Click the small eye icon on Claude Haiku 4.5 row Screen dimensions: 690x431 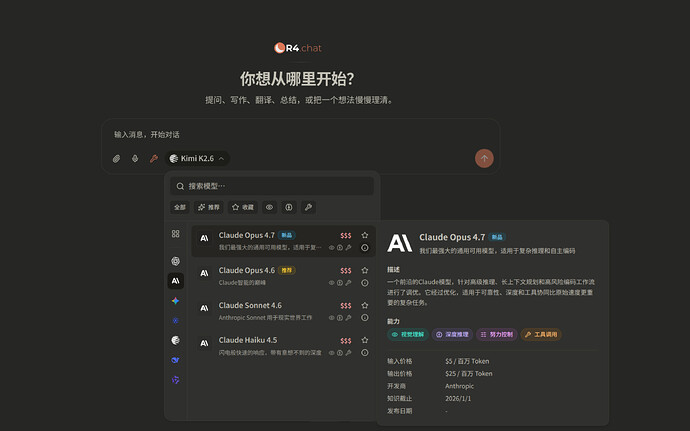pyautogui.click(x=331, y=353)
